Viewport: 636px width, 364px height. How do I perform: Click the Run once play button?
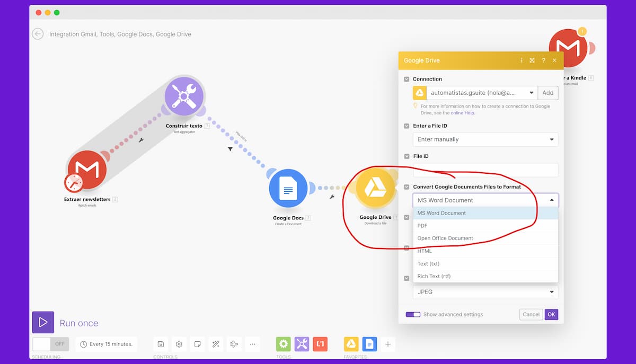point(43,322)
